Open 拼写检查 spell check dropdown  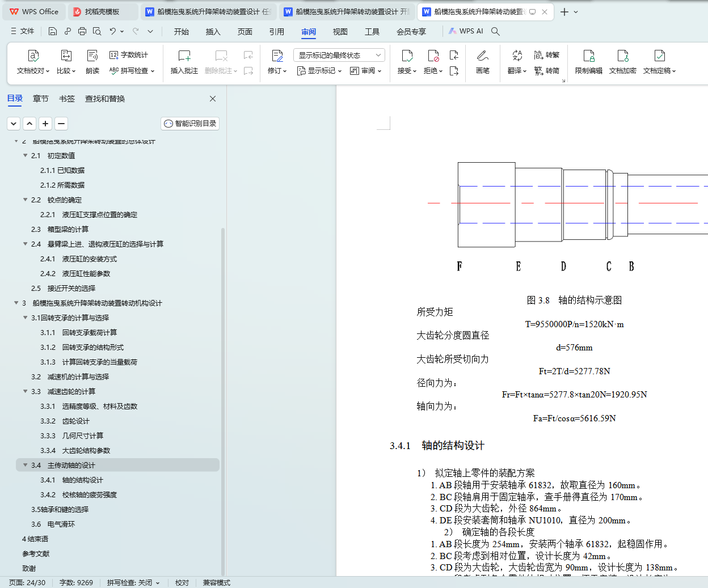132,71
